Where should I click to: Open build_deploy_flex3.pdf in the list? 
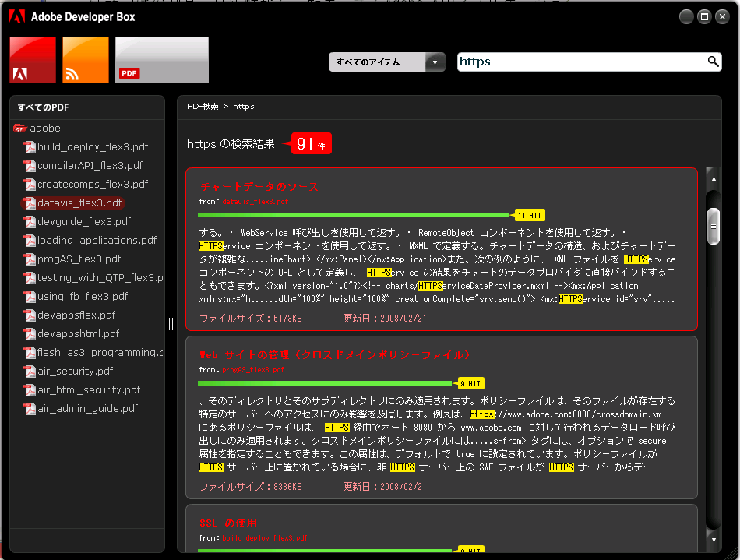click(93, 146)
